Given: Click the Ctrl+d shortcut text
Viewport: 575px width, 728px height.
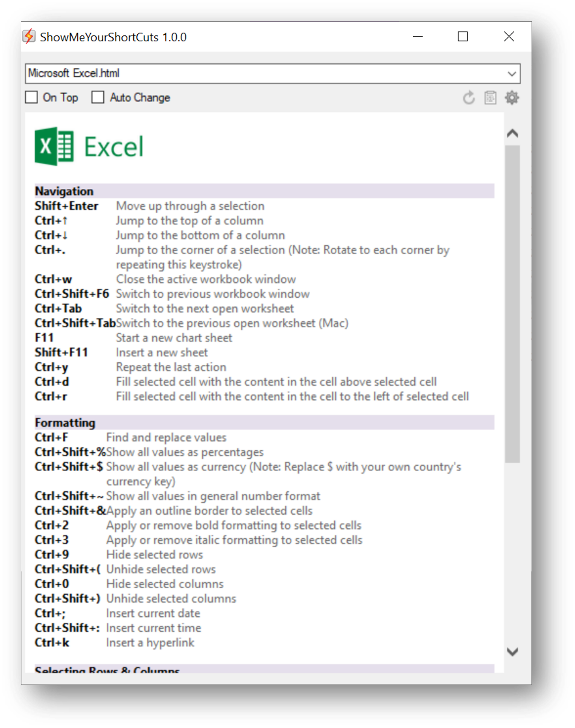Looking at the screenshot, I should point(52,382).
